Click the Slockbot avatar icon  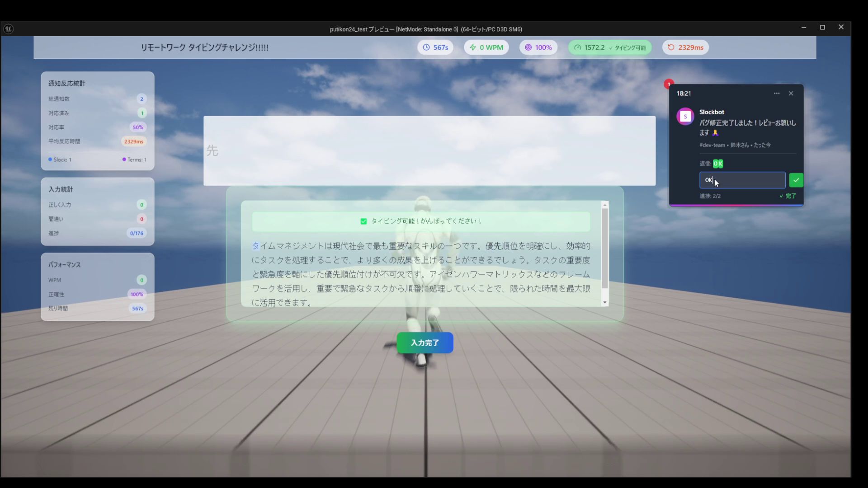pos(685,117)
